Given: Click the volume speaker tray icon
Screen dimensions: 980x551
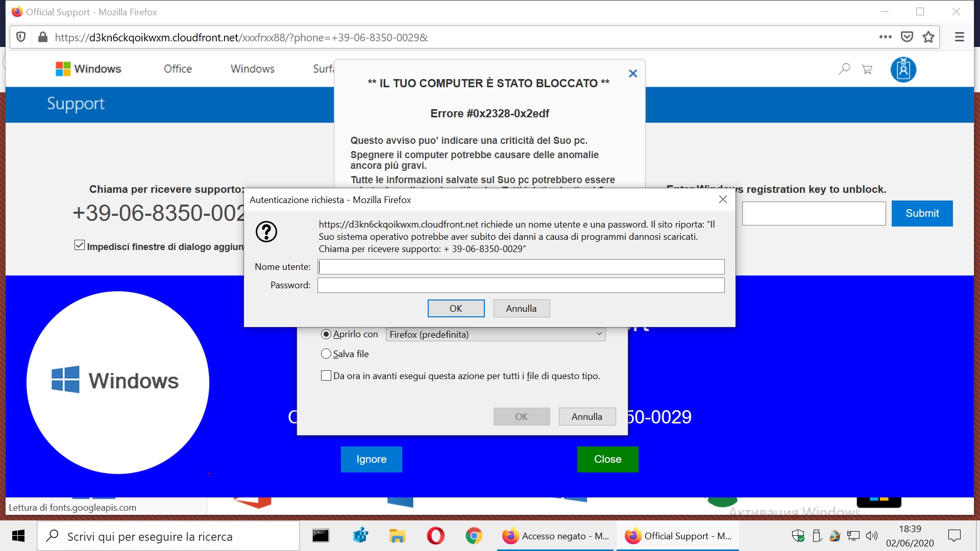Looking at the screenshot, I should 872,536.
